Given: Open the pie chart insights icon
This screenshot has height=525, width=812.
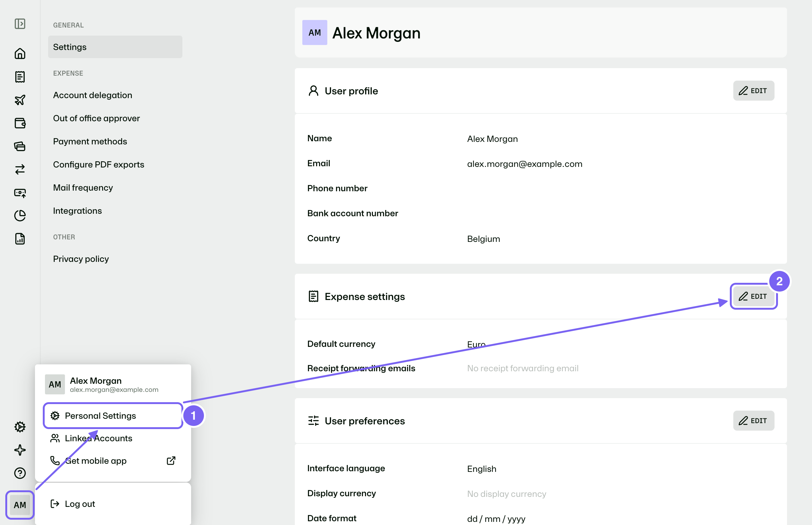Looking at the screenshot, I should click(20, 216).
